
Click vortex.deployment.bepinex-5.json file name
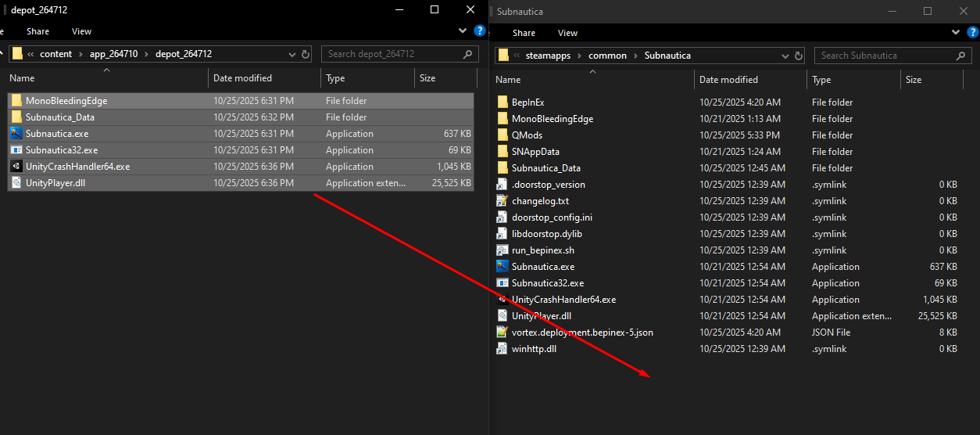point(582,333)
